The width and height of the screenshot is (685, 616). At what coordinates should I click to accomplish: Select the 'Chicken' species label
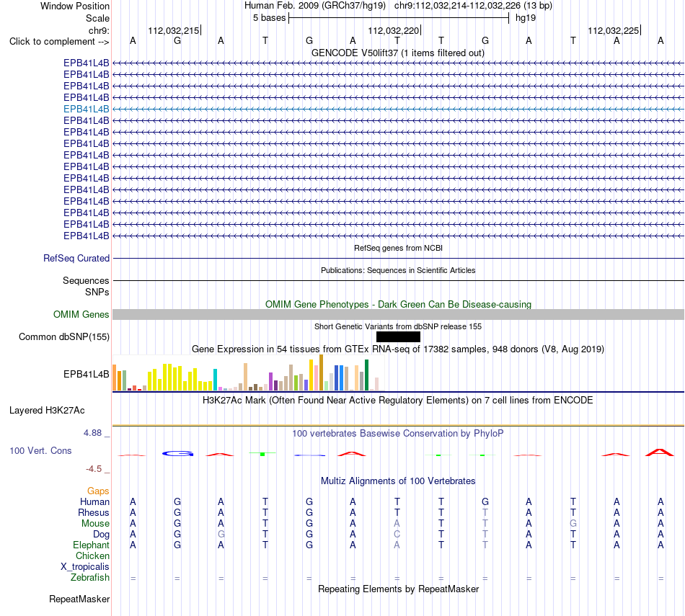click(x=92, y=555)
